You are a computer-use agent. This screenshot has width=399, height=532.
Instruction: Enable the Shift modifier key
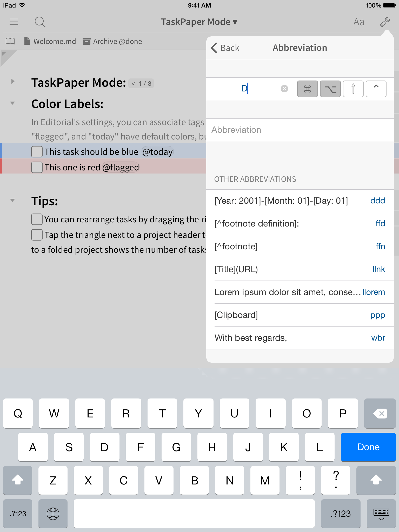tap(353, 89)
